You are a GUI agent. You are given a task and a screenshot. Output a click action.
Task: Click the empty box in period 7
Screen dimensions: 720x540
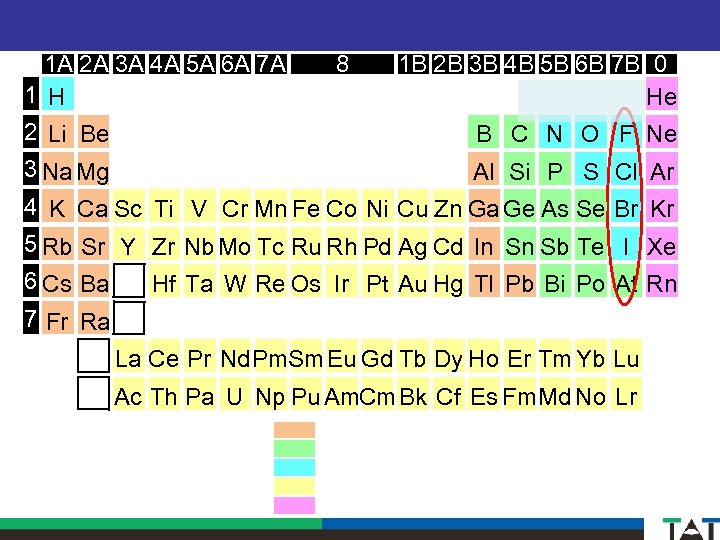click(x=129, y=318)
